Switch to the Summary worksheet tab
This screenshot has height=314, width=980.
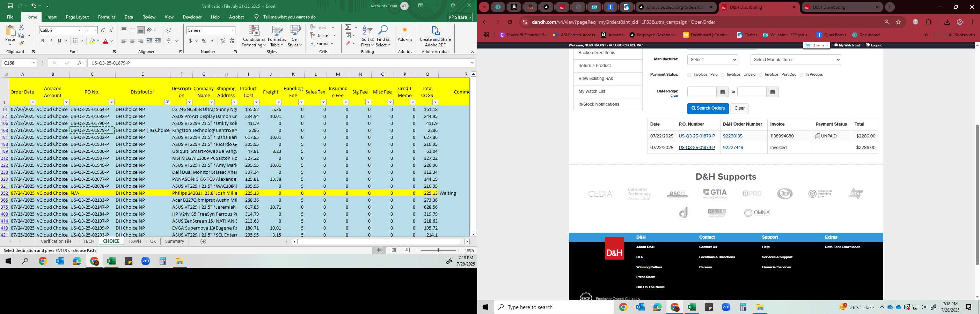(175, 241)
